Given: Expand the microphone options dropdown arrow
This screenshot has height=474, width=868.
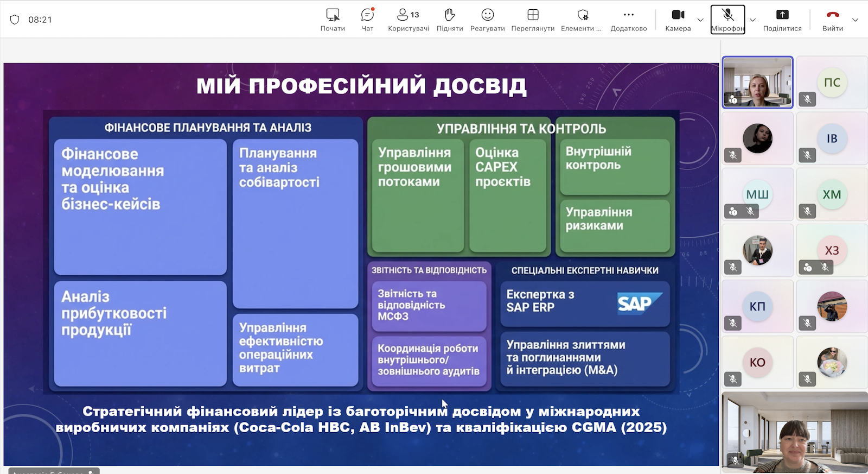Looking at the screenshot, I should pyautogui.click(x=752, y=20).
